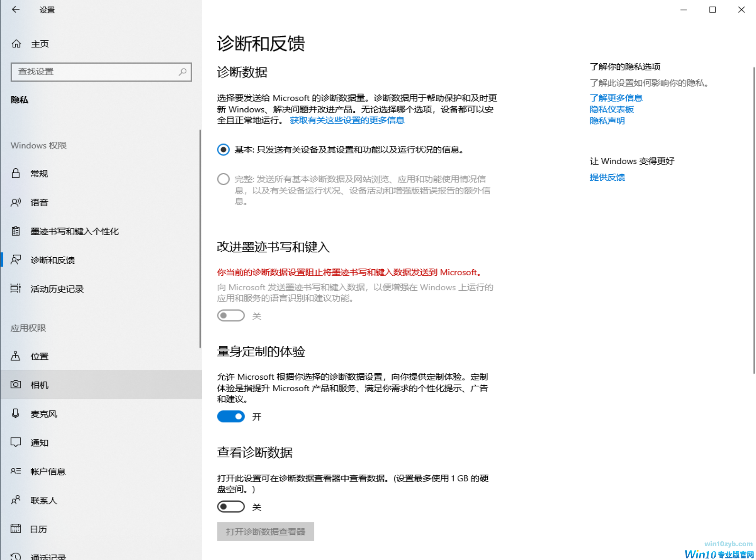
Task: Turn on the 查看诊断数据 switch
Action: 231,506
